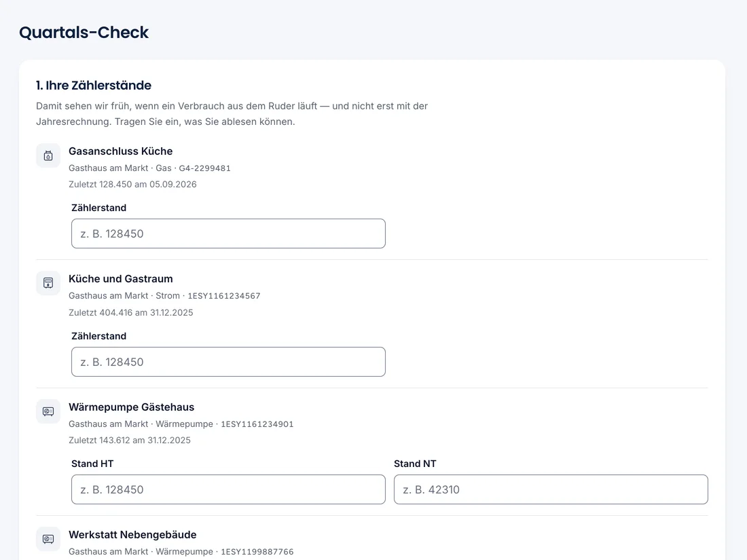Select the meter number 1ESY1161234567
The width and height of the screenshot is (747, 560).
click(x=224, y=296)
